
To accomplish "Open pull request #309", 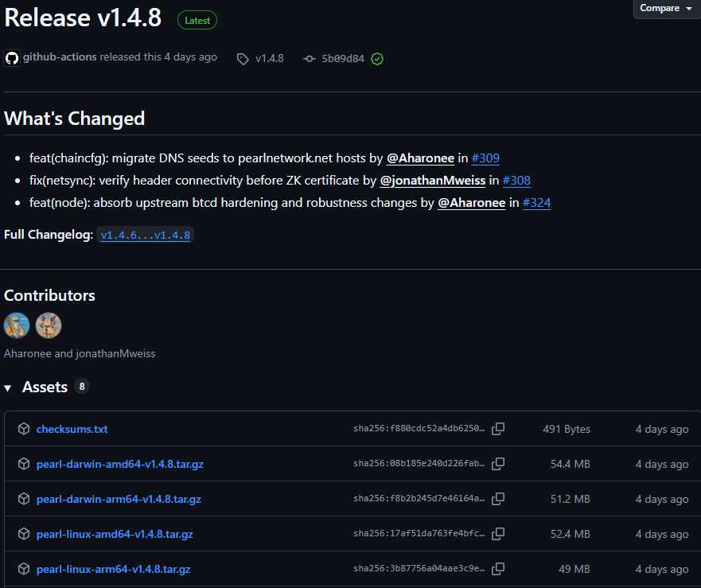I will tap(485, 158).
